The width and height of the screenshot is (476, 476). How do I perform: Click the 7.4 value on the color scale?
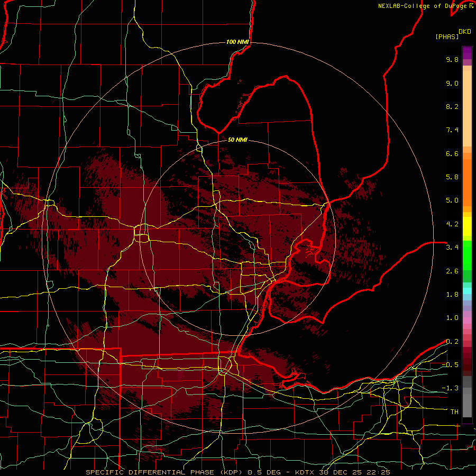click(x=452, y=130)
